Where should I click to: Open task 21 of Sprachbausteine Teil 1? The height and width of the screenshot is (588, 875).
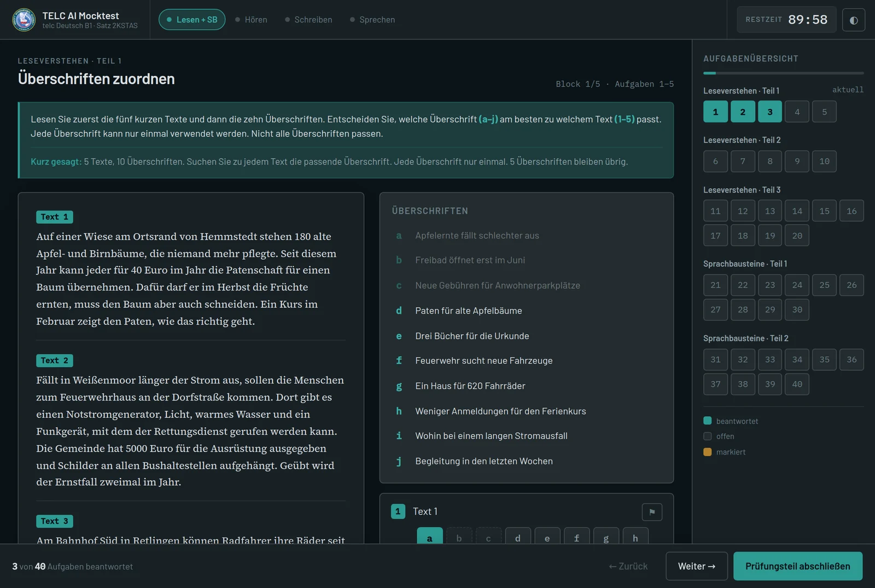[715, 285]
